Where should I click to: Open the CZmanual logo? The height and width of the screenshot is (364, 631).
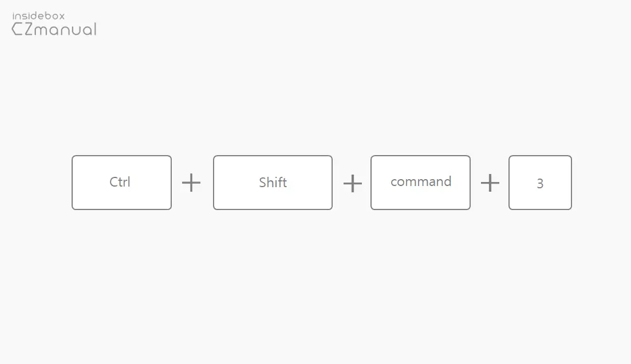54,29
